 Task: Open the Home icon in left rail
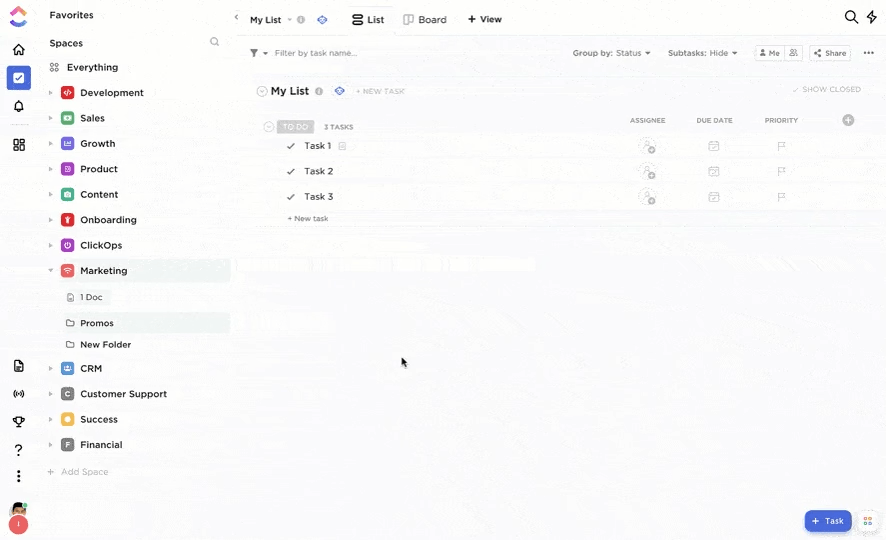[x=19, y=50]
